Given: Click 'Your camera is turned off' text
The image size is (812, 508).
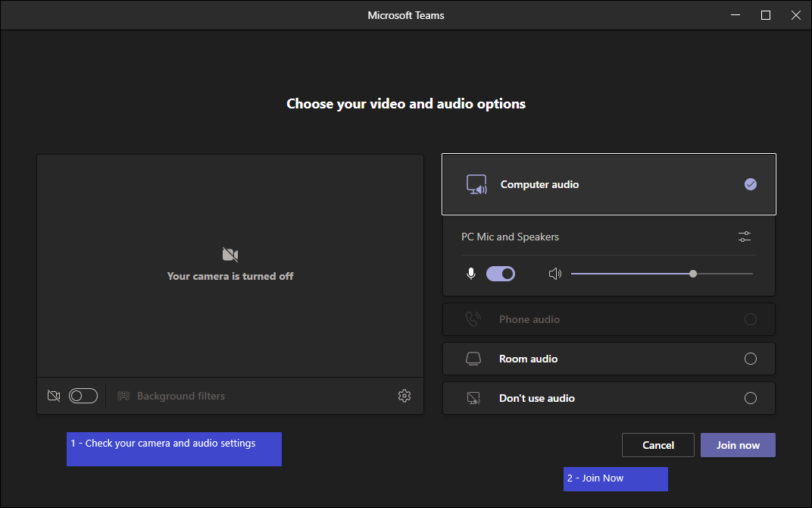Looking at the screenshot, I should (230, 276).
